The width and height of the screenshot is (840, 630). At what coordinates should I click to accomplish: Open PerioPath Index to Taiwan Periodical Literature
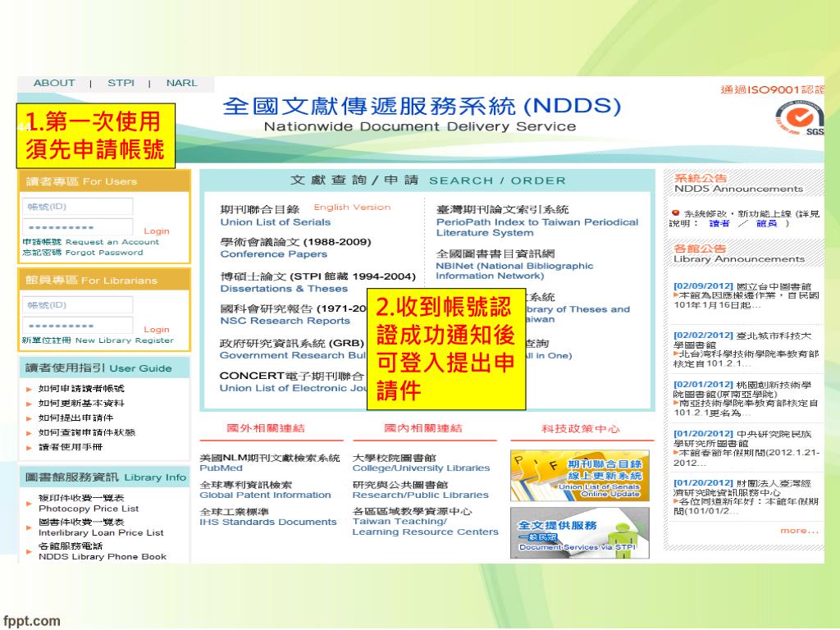point(537,228)
